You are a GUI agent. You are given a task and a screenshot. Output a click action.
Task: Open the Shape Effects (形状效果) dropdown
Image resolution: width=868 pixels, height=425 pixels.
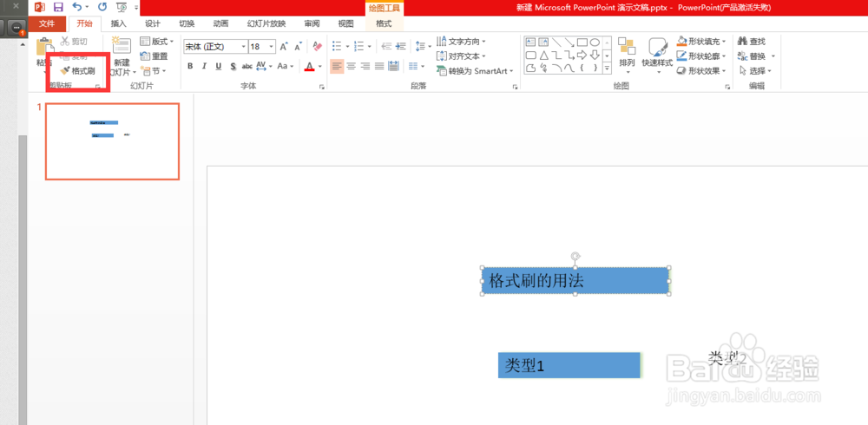[x=702, y=71]
